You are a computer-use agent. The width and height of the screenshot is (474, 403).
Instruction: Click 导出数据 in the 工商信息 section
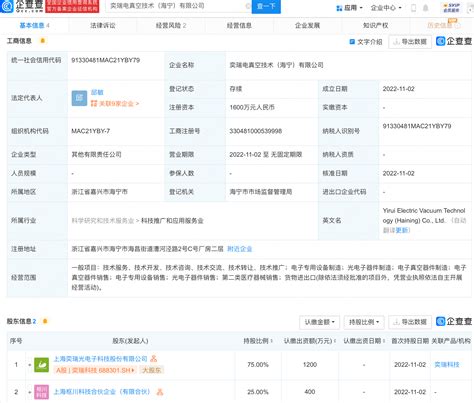pyautogui.click(x=410, y=42)
